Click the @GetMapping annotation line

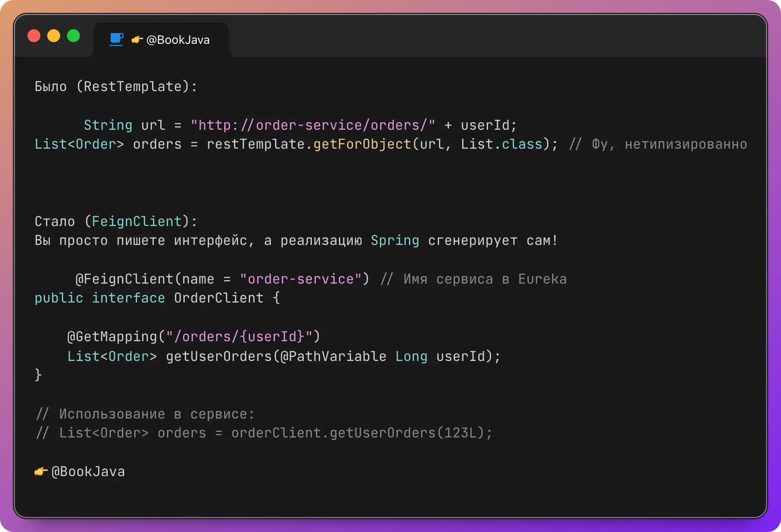194,336
